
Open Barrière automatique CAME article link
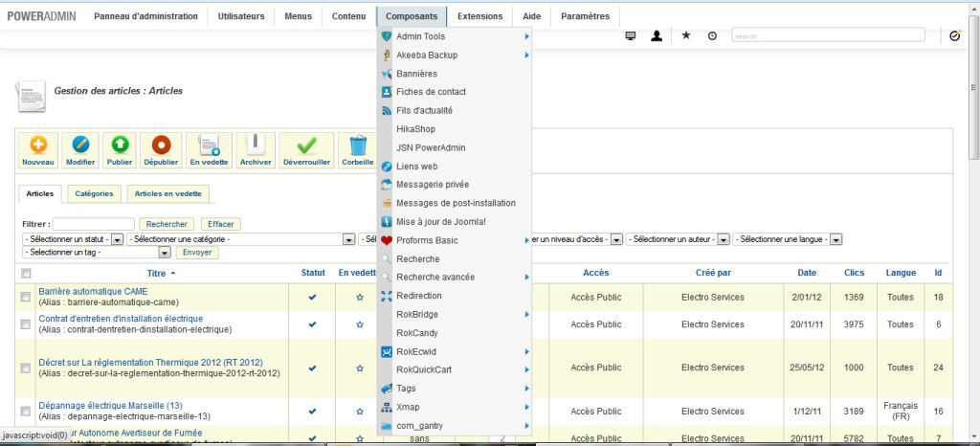tap(93, 291)
